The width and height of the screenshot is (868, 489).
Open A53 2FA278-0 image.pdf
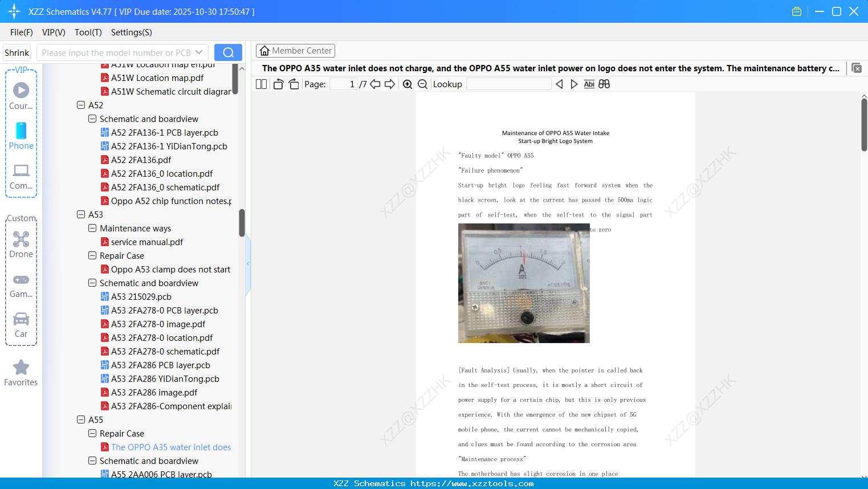[158, 324]
